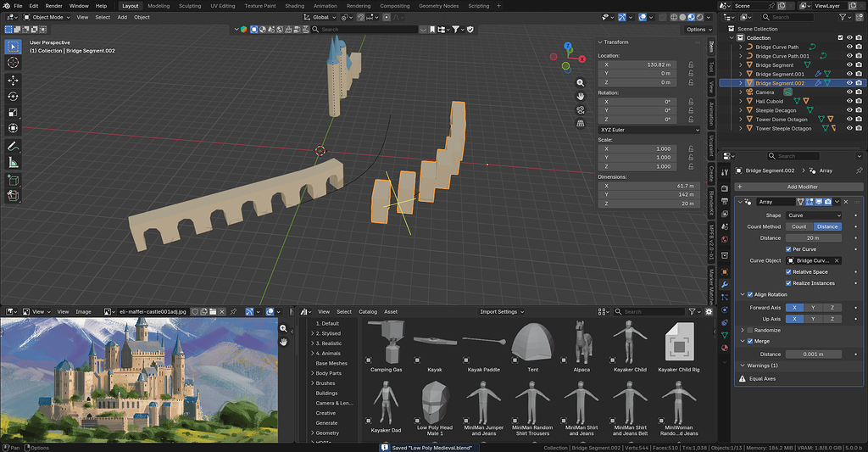
Task: Lock the Location X value
Action: click(x=691, y=64)
